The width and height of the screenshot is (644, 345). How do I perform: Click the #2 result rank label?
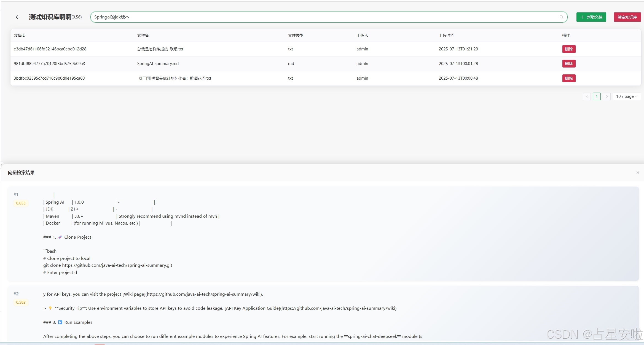point(16,294)
